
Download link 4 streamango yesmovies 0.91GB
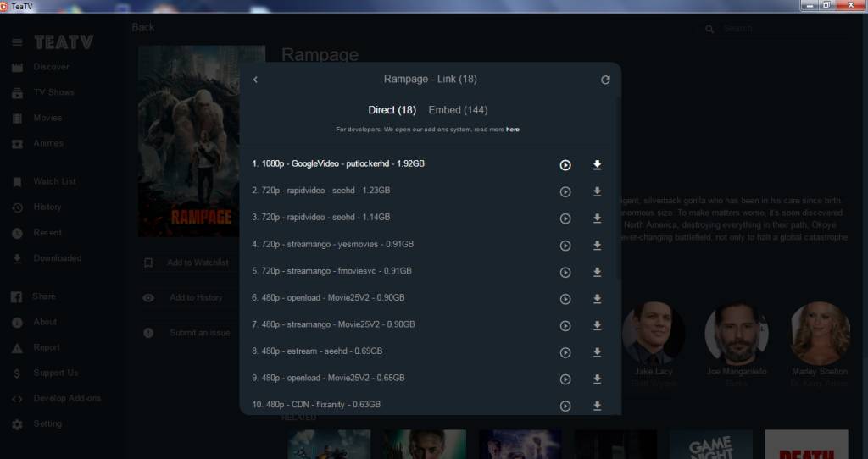[x=598, y=245]
